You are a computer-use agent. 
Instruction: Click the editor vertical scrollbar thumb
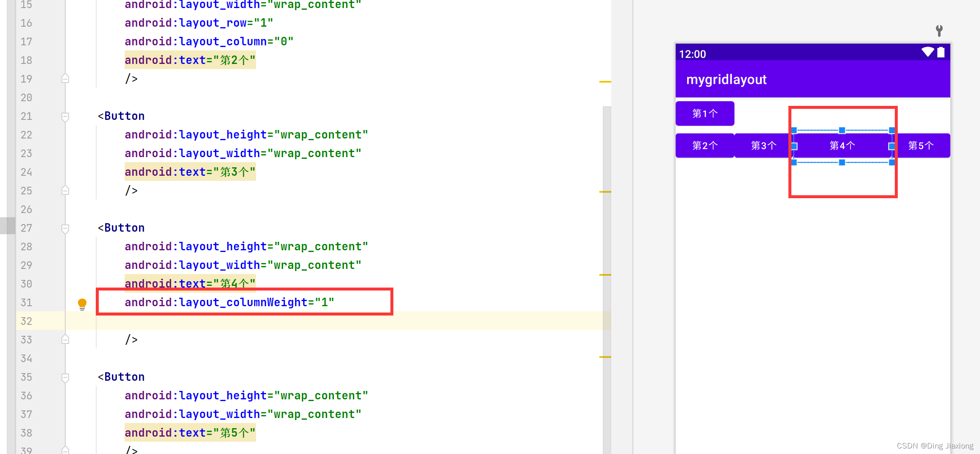(607, 280)
